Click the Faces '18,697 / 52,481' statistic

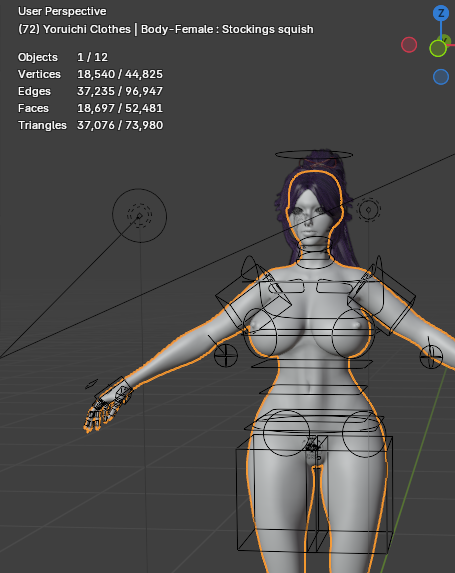point(120,108)
